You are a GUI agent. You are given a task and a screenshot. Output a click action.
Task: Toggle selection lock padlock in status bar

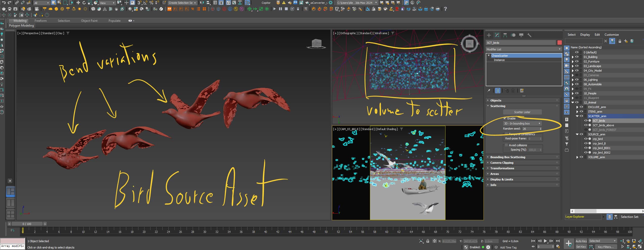tap(428, 241)
